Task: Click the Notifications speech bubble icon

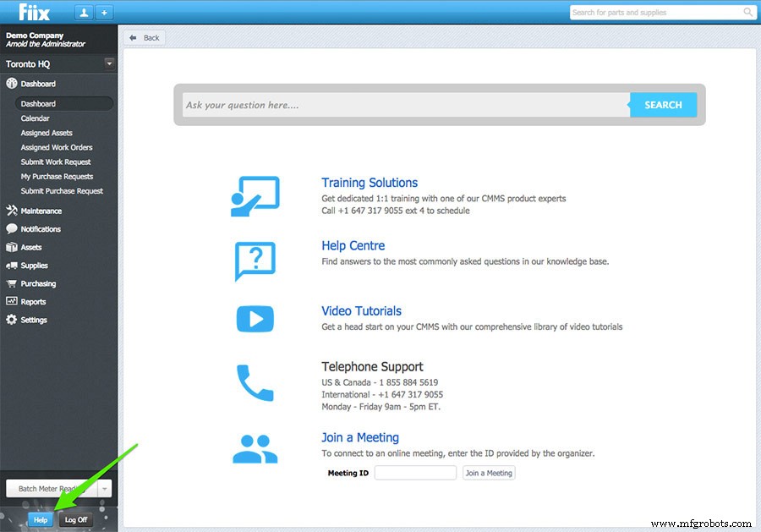Action: click(x=12, y=228)
